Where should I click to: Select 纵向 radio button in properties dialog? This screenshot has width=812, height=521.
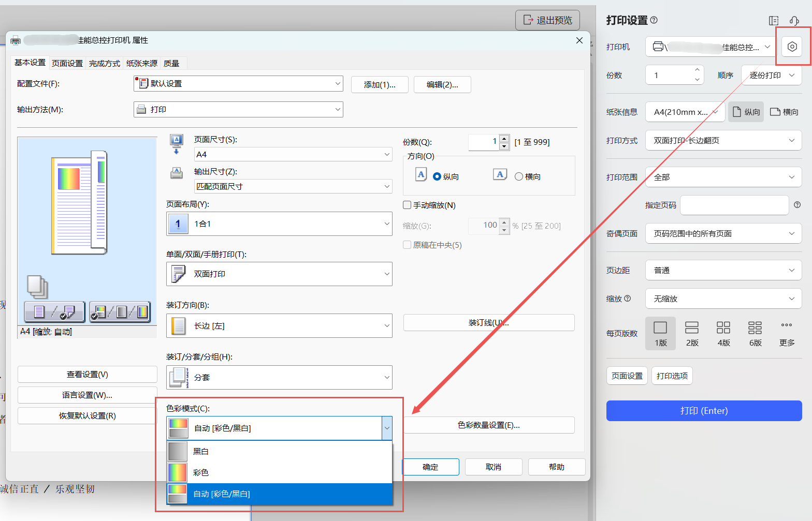pyautogui.click(x=437, y=176)
